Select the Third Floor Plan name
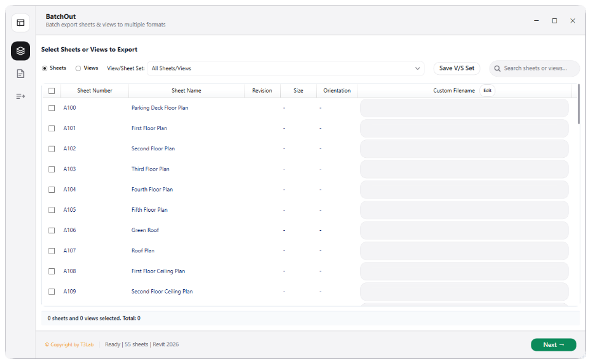The image size is (591, 364). coord(151,169)
